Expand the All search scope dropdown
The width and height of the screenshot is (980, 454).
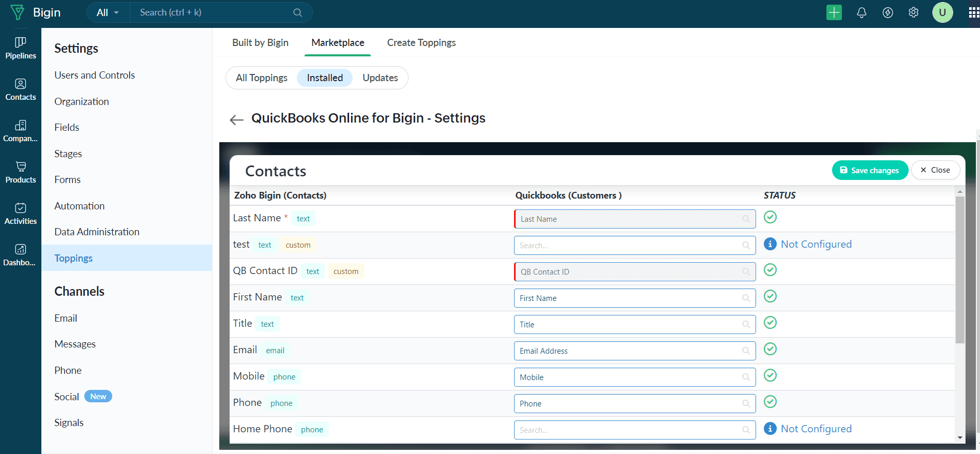pyautogui.click(x=108, y=13)
